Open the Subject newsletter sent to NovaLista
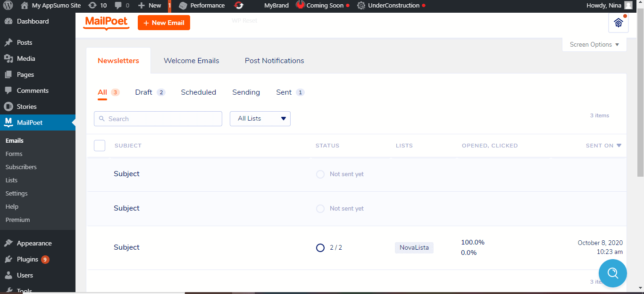Image resolution: width=644 pixels, height=294 pixels. [126, 247]
